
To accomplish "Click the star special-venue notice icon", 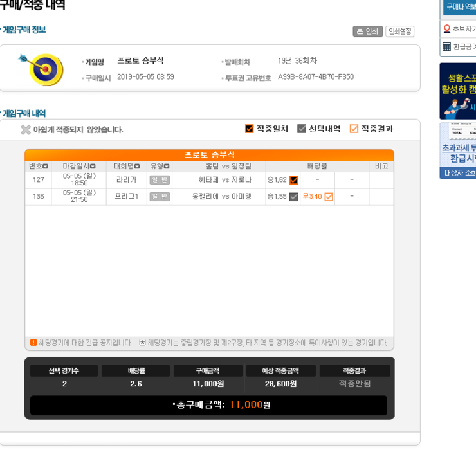I will [x=142, y=343].
